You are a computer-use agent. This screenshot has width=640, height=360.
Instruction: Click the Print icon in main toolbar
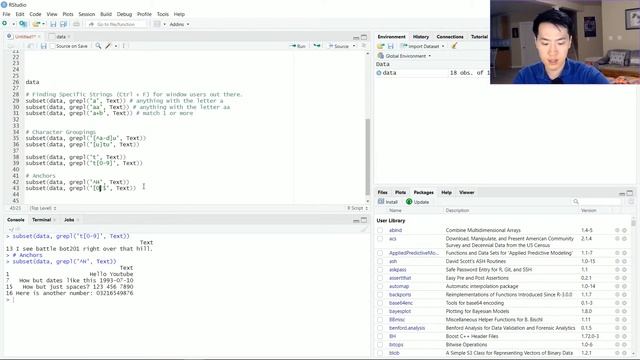click(76, 24)
